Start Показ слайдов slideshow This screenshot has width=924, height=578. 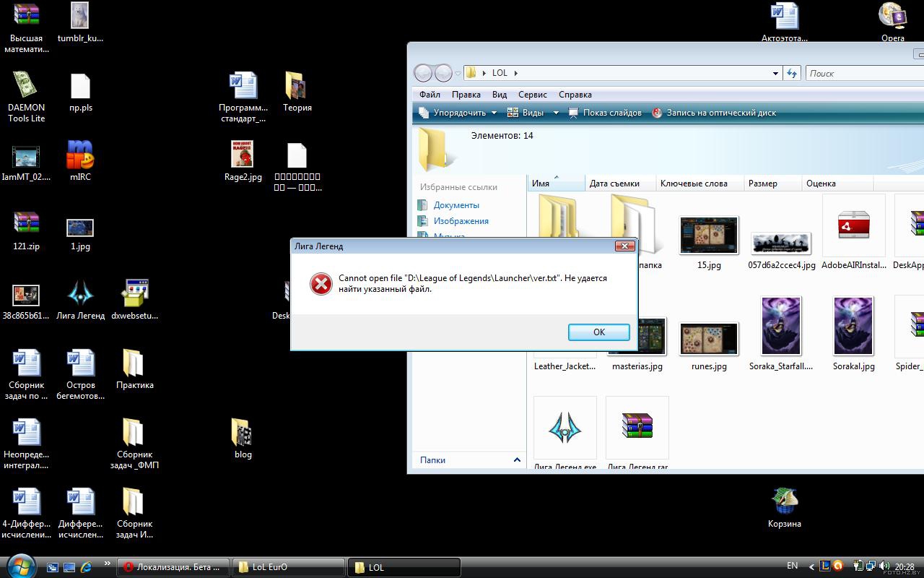point(605,113)
